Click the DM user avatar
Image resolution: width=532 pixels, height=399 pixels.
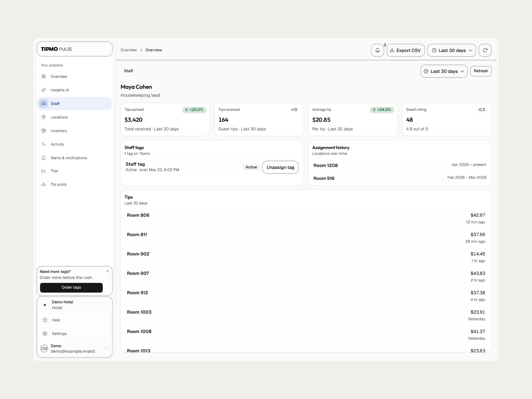[x=44, y=349]
